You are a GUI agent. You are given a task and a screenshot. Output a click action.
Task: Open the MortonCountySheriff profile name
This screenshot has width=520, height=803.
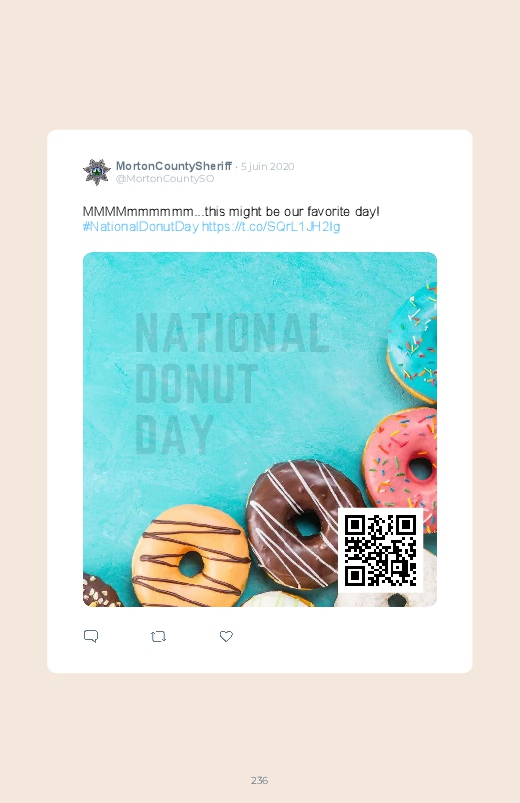174,166
